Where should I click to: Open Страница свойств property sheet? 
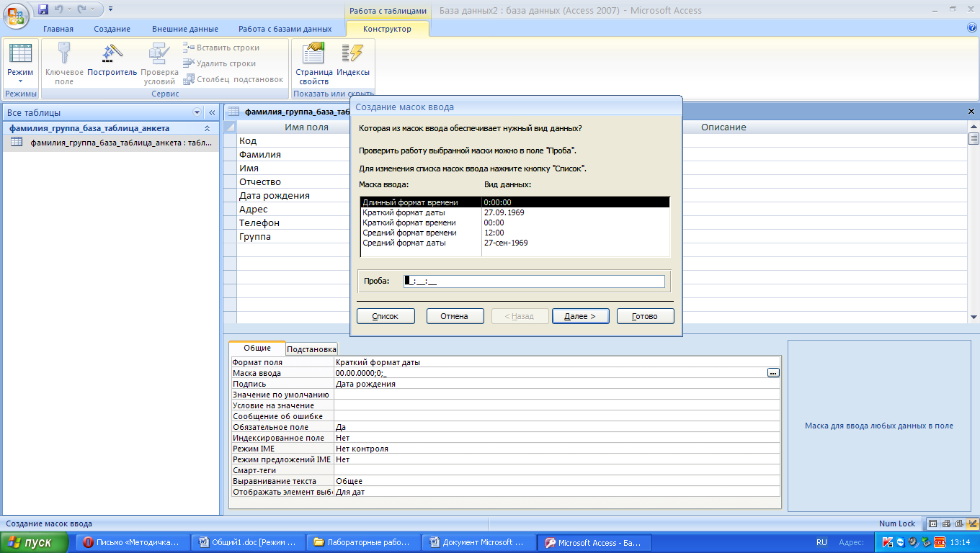pos(314,64)
